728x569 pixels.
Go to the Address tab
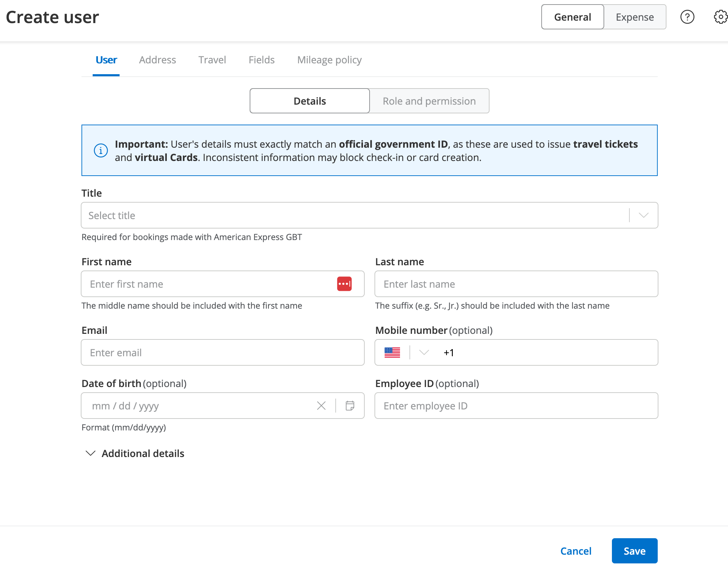tap(157, 60)
